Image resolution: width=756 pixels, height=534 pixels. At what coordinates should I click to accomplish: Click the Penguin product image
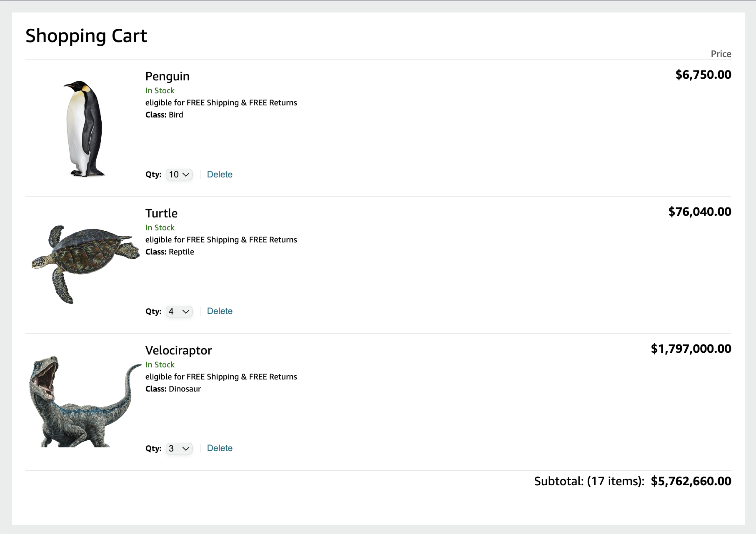click(x=85, y=128)
